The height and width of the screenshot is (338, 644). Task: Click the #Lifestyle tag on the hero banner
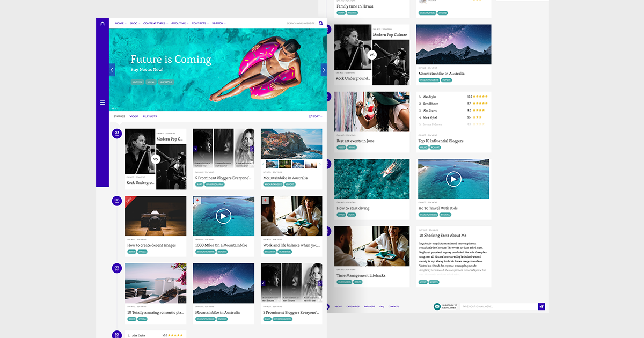166,82
